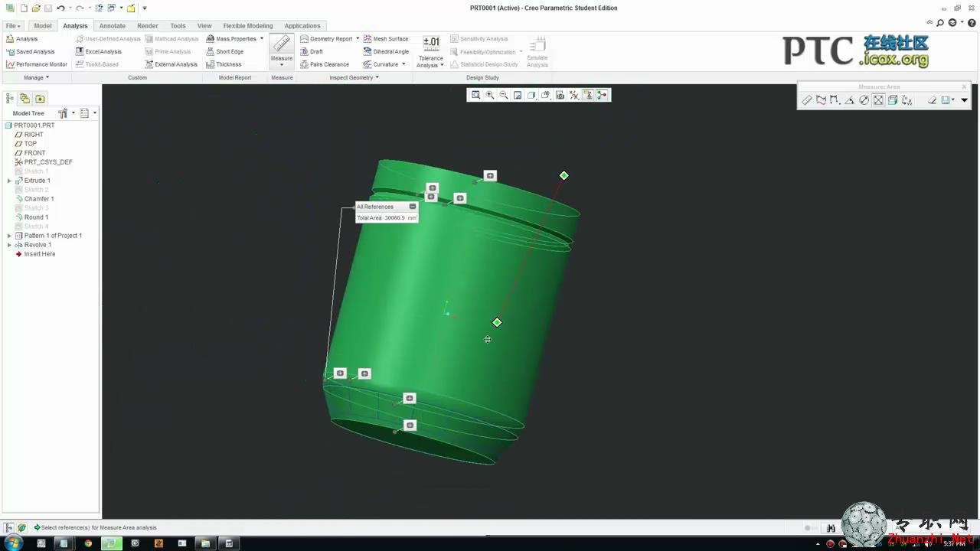Click the Undo arrow icon
The width and height of the screenshot is (980, 551).
coord(60,8)
